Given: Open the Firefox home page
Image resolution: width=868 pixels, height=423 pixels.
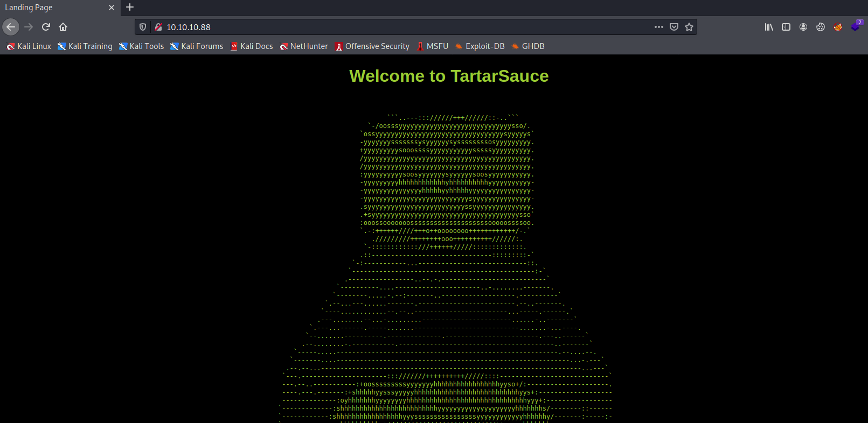Looking at the screenshot, I should [63, 27].
